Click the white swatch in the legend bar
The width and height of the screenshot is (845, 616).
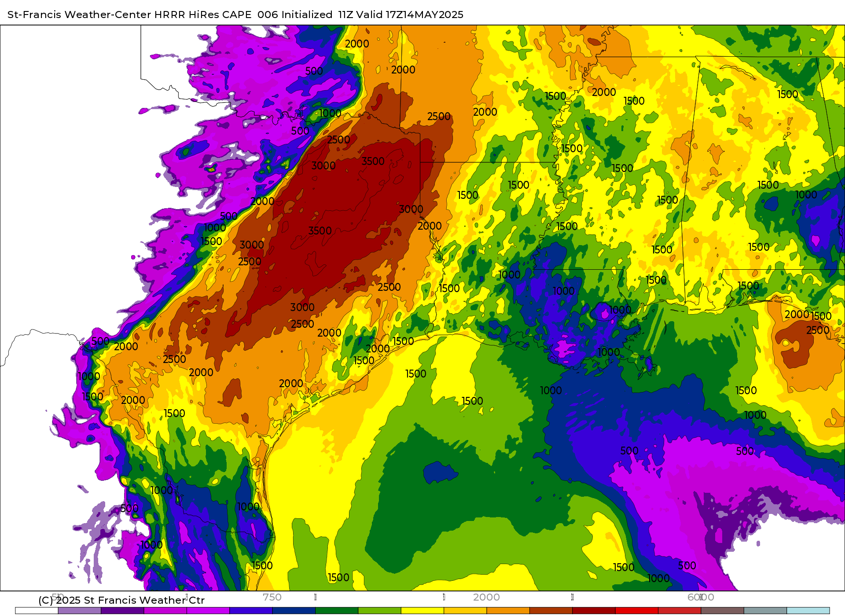pos(37,611)
